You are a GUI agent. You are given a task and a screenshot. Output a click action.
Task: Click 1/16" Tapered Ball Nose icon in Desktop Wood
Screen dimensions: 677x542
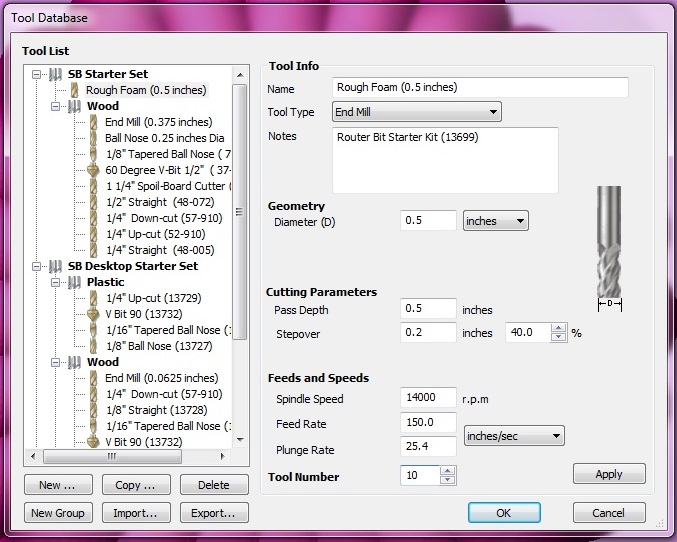click(93, 426)
